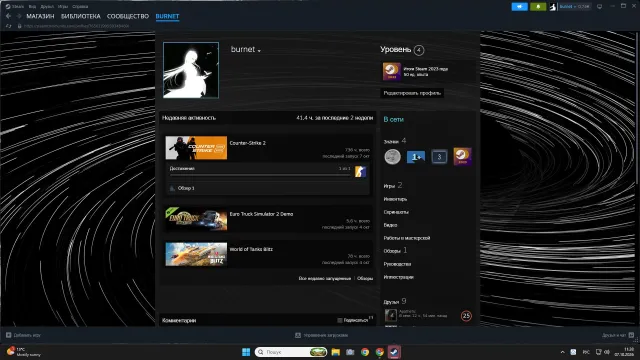Open the Друзья 9 link
Viewport: 640px width, 360px height.
click(x=395, y=302)
